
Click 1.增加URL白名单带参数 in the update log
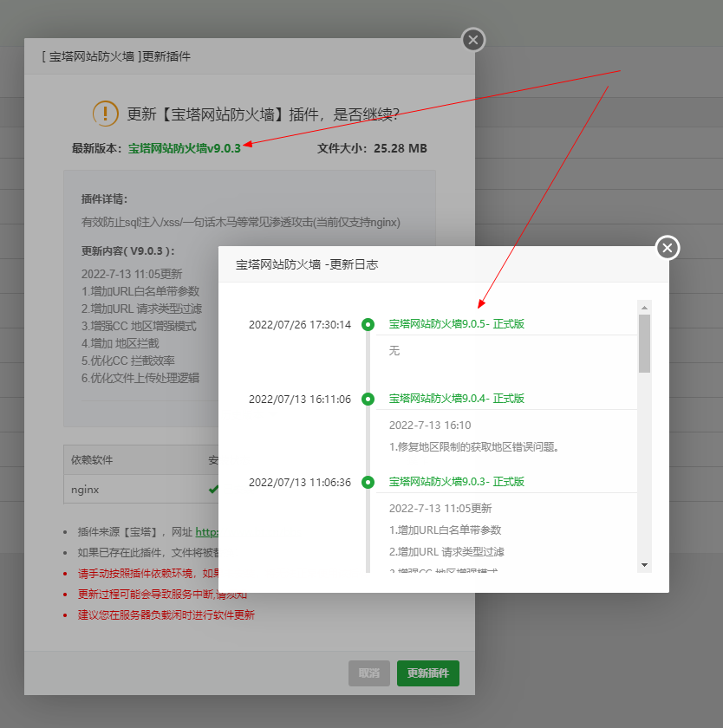point(445,530)
